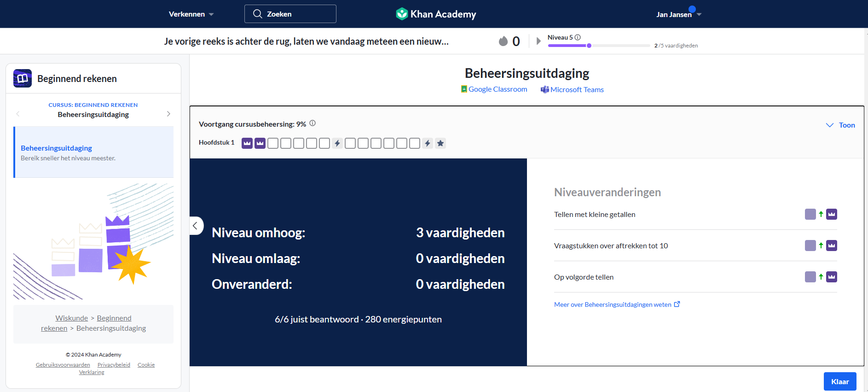Click the first empty skill box after the crowns
This screenshot has height=392, width=868.
pos(273,143)
